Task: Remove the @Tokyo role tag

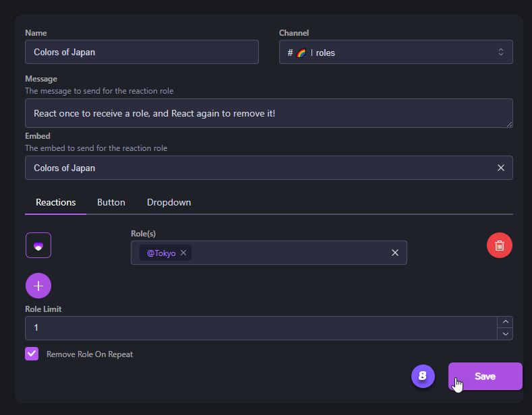Action: pos(183,253)
